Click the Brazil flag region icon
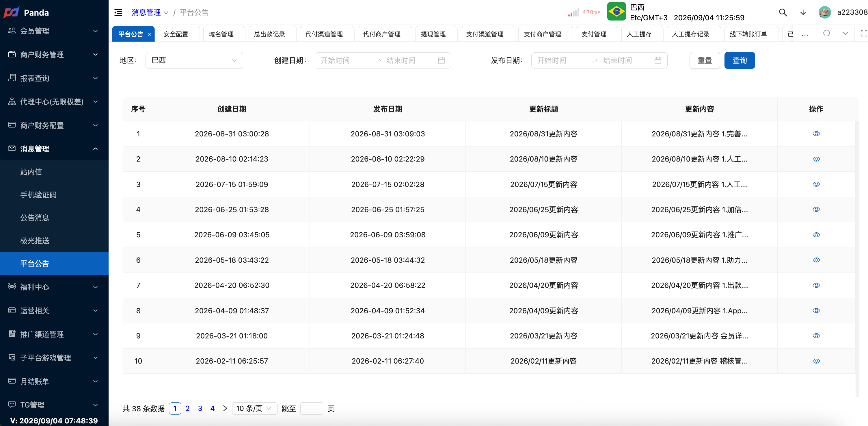 point(616,12)
